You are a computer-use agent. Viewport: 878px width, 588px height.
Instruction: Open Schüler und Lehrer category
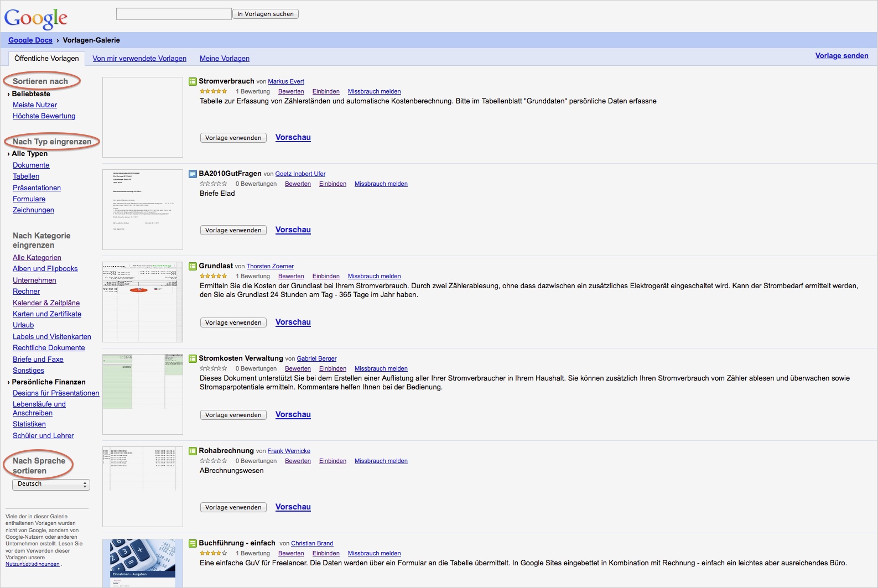point(43,436)
